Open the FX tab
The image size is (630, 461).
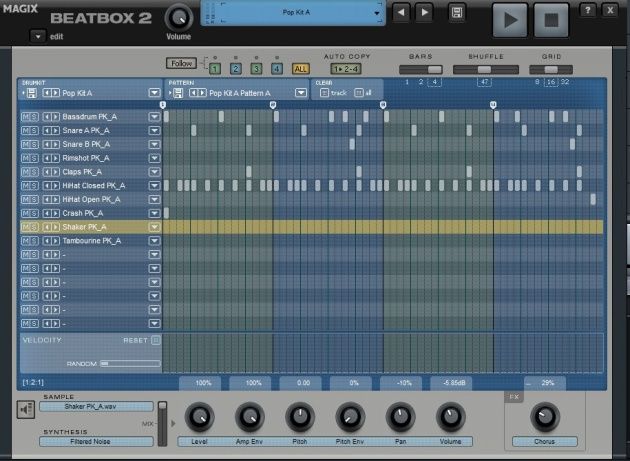[x=514, y=397]
